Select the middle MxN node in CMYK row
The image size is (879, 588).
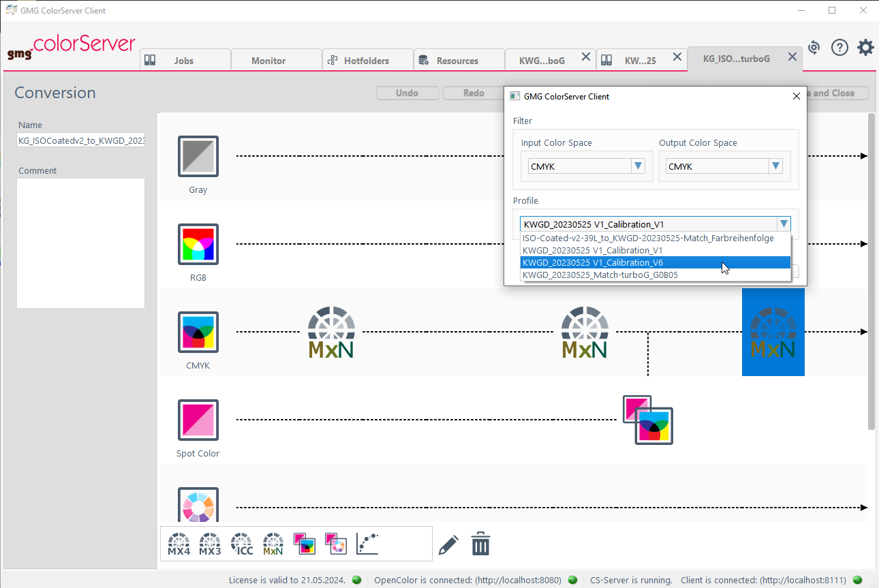(585, 332)
